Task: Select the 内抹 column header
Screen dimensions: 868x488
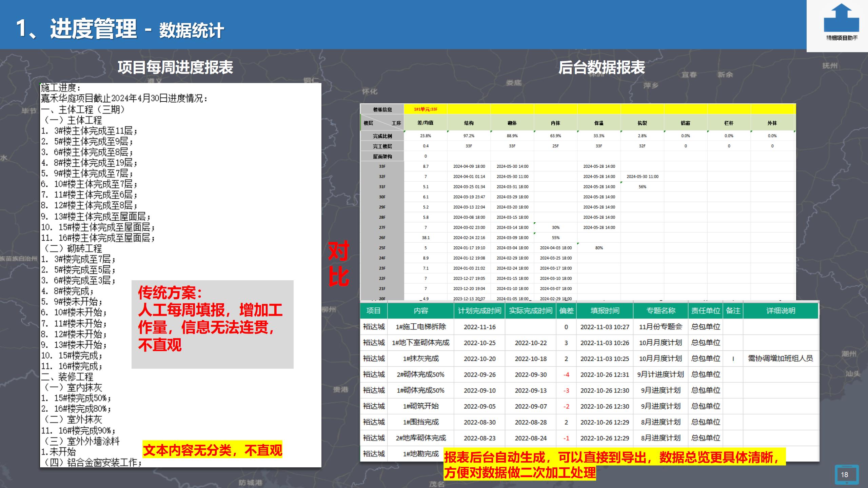Action: (556, 123)
